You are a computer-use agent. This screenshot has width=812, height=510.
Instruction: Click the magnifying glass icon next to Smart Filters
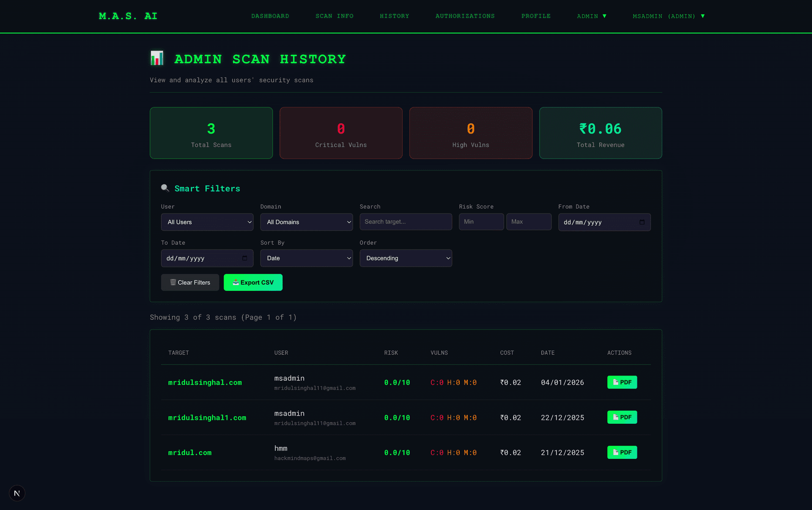[165, 188]
